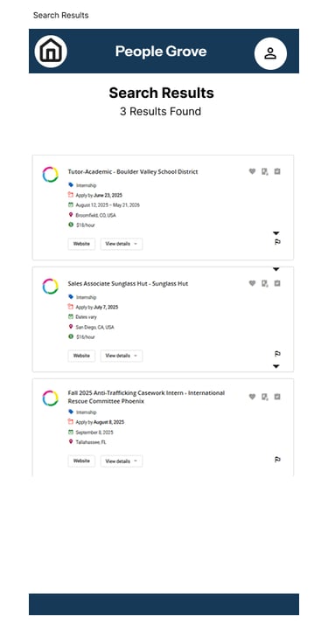Click the calendar-check icon on Sunglass Hut
This screenshot has width=328, height=644.
pos(277,283)
